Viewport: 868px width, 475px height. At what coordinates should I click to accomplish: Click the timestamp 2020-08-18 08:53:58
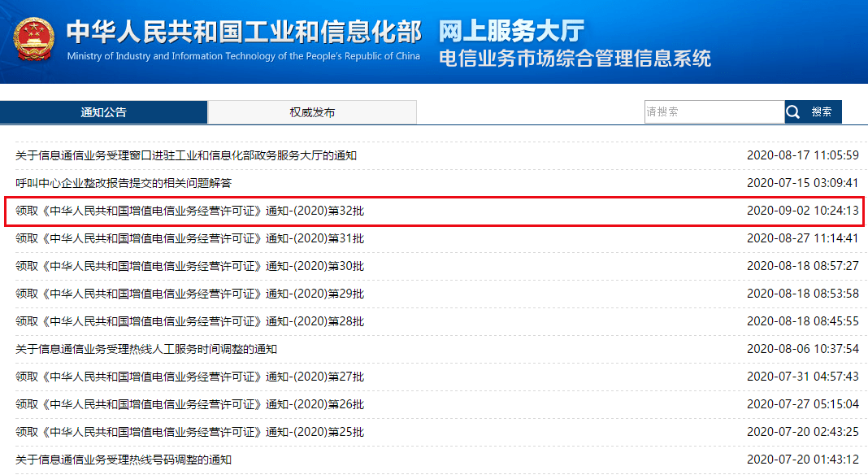tap(803, 294)
